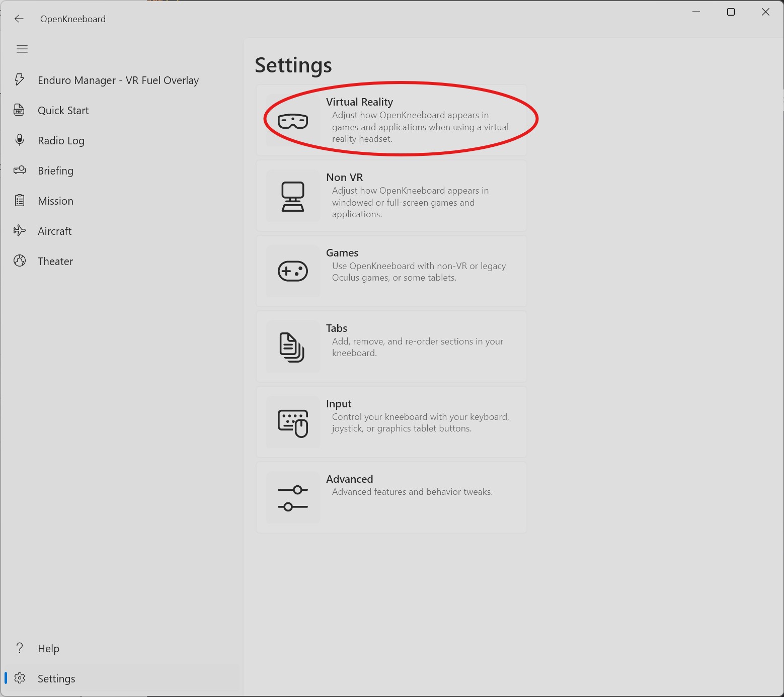Click the 'Input' settings title

click(339, 404)
